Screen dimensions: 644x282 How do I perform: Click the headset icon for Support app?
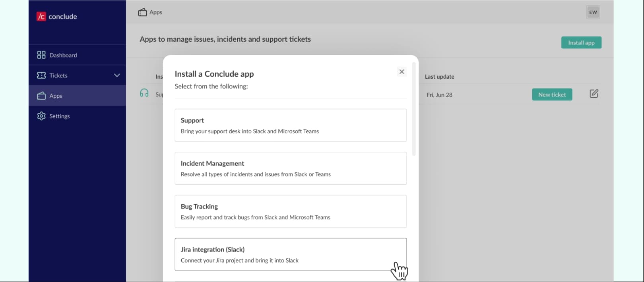144,93
